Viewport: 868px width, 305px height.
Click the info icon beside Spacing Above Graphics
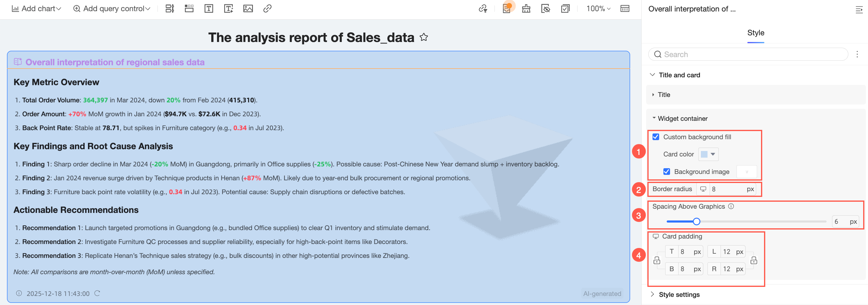[x=731, y=206]
